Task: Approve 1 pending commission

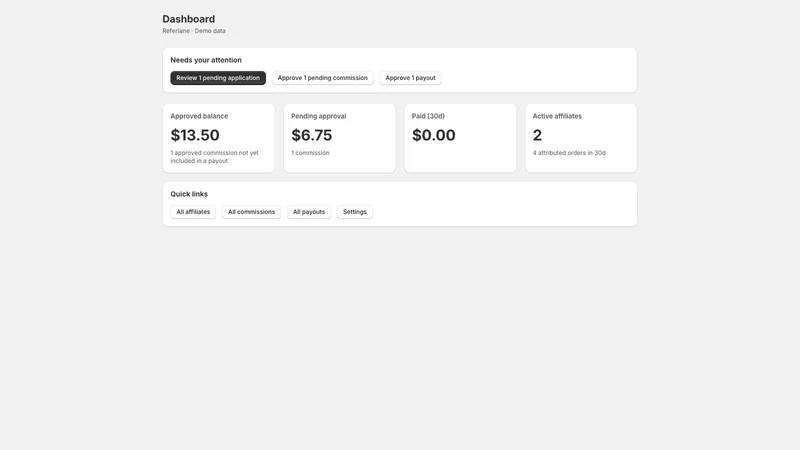Action: coord(322,78)
